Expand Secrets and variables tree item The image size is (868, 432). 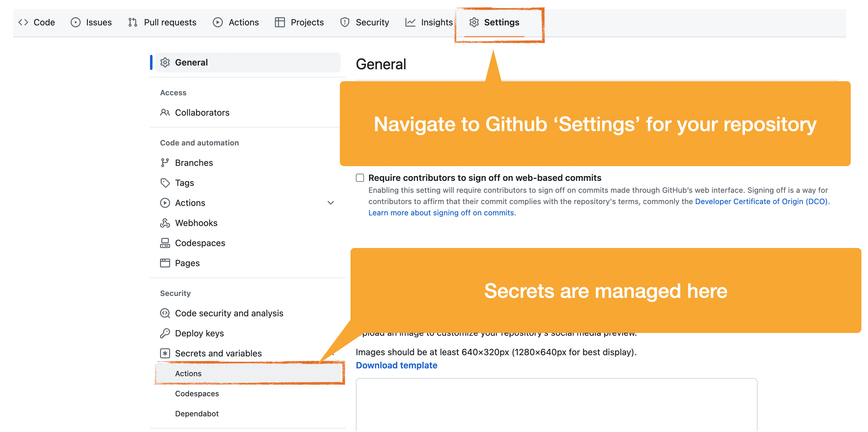[x=219, y=353]
